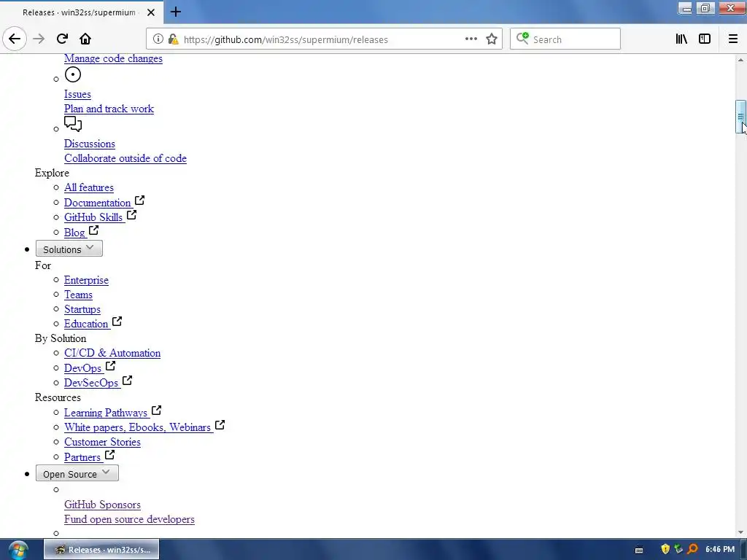The height and width of the screenshot is (560, 747).
Task: Open the Windows Start menu orb
Action: point(18,550)
